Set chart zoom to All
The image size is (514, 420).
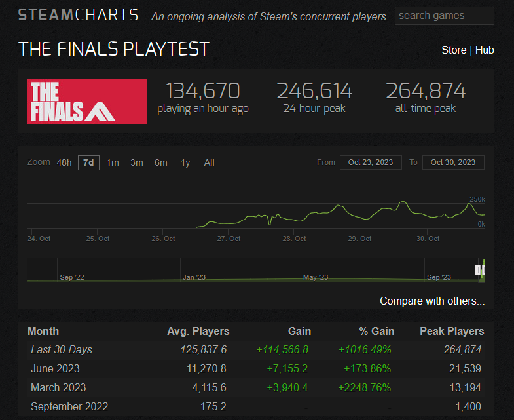click(209, 162)
